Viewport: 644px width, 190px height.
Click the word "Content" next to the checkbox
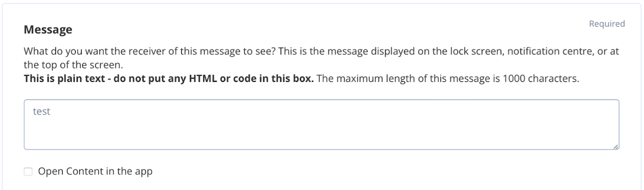[78, 172]
